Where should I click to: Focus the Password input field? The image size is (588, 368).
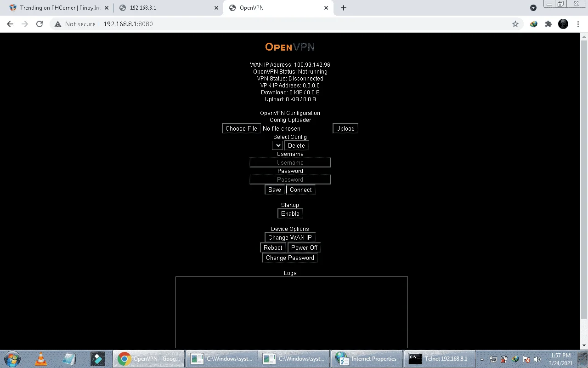[290, 179]
